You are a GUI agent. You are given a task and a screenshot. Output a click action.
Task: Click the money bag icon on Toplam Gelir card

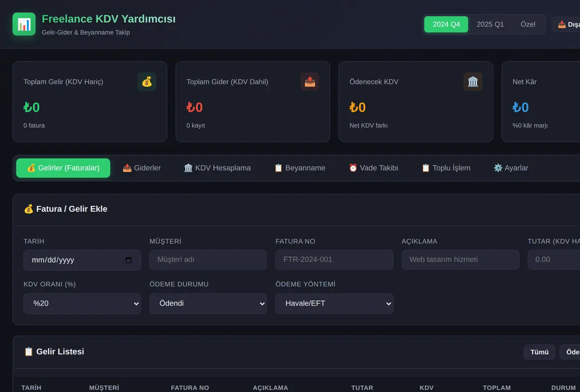pyautogui.click(x=147, y=82)
